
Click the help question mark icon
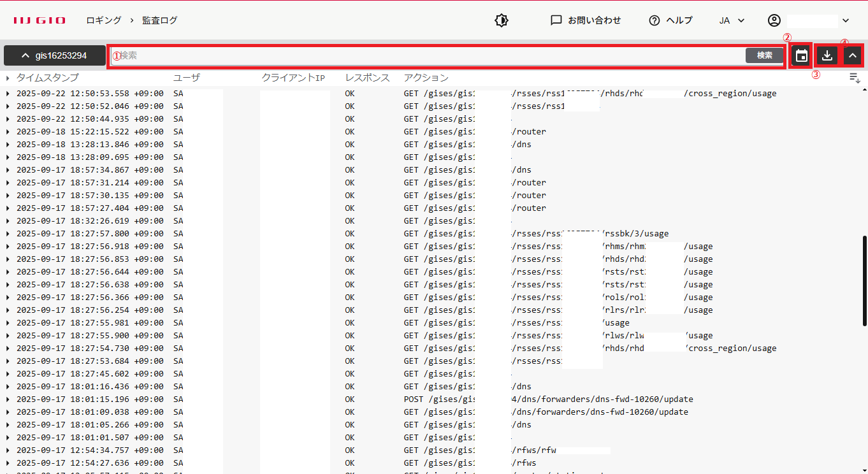click(x=655, y=20)
